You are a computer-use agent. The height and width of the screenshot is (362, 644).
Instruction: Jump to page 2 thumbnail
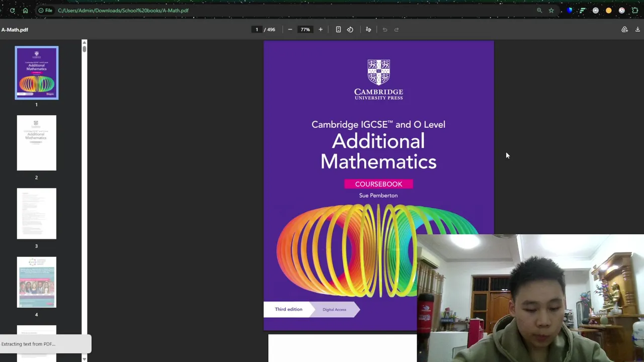[x=37, y=143]
